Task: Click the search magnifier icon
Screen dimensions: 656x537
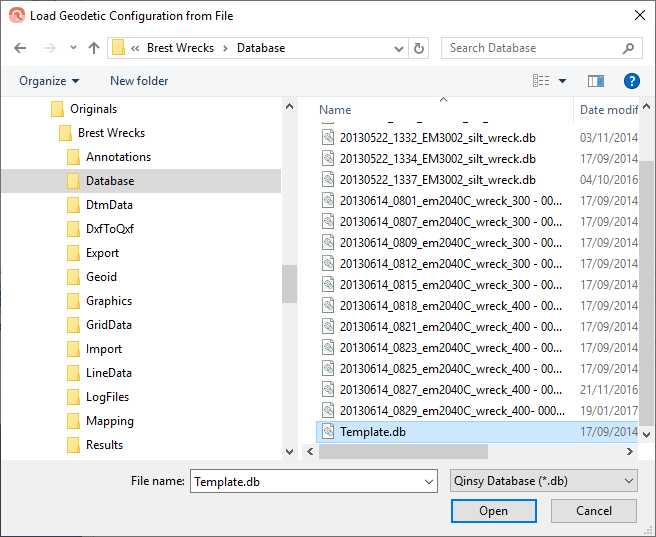Action: click(x=628, y=48)
